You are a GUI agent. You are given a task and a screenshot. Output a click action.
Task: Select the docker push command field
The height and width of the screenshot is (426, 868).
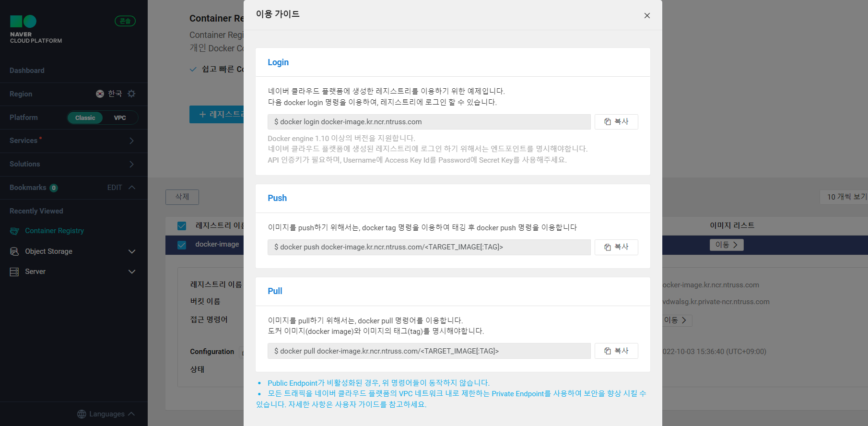(429, 247)
